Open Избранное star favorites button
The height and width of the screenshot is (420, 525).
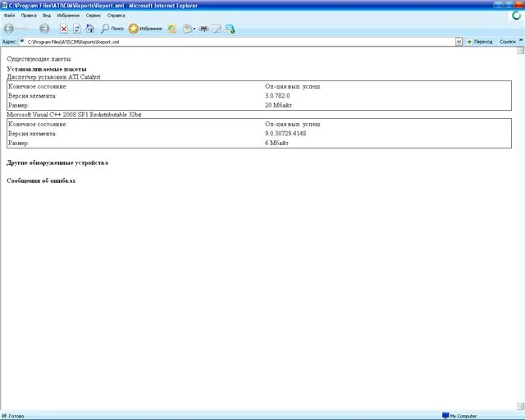coord(145,29)
